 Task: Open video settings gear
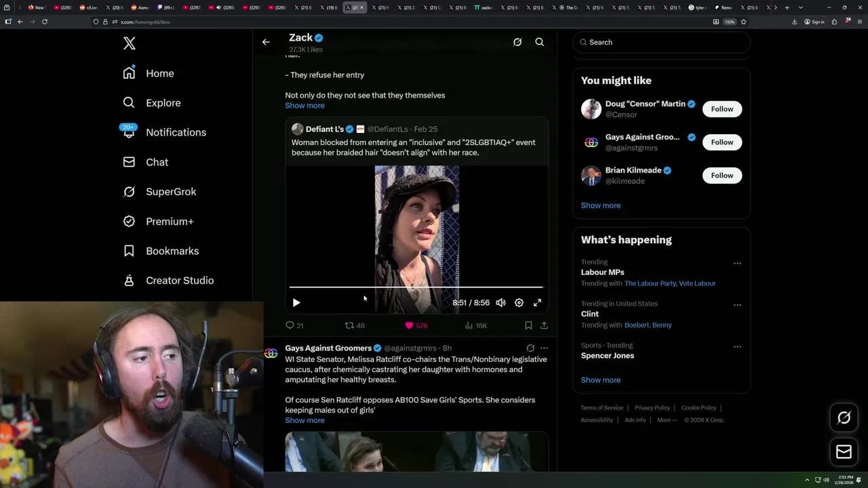tap(519, 303)
